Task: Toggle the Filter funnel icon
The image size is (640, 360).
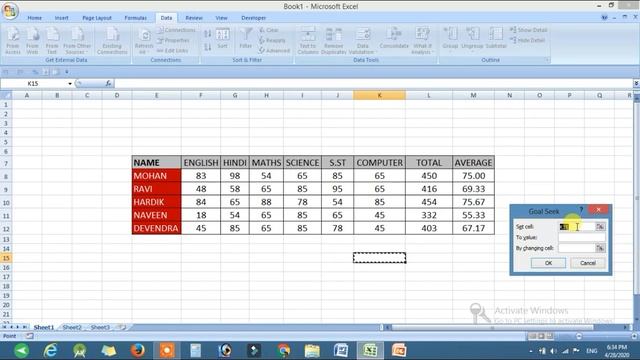Action: [x=246, y=39]
